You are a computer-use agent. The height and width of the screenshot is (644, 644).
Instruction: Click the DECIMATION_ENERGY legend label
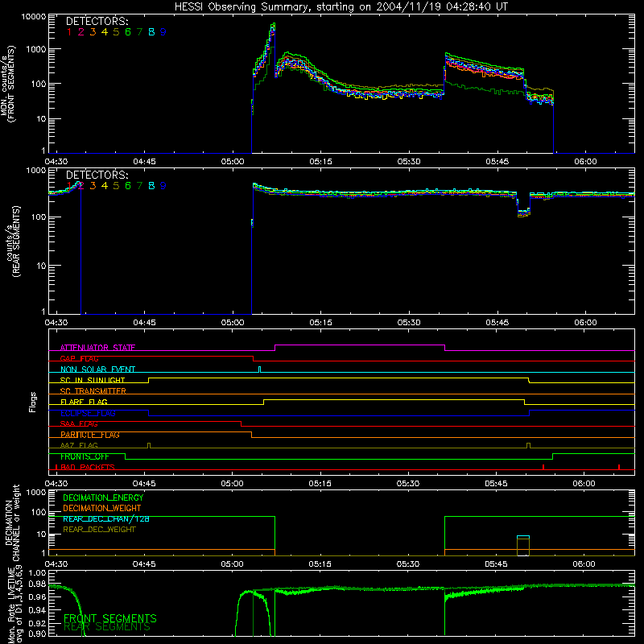pyautogui.click(x=103, y=497)
